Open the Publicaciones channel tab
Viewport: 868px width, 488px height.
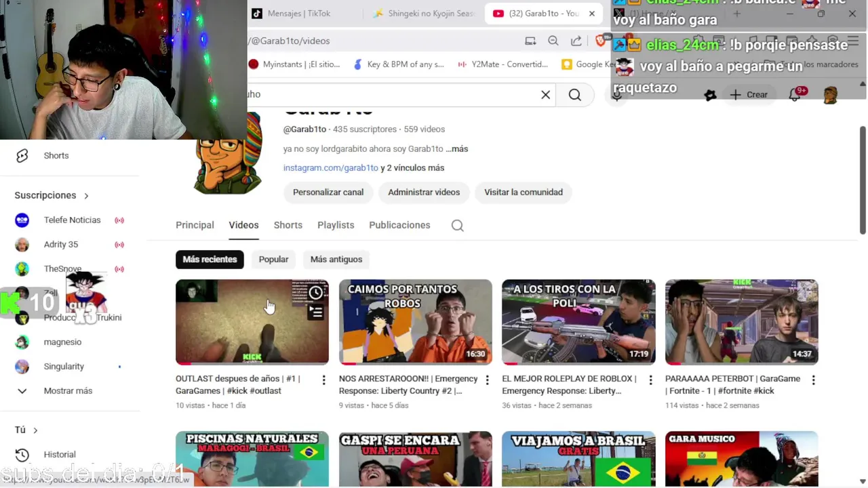pos(399,225)
